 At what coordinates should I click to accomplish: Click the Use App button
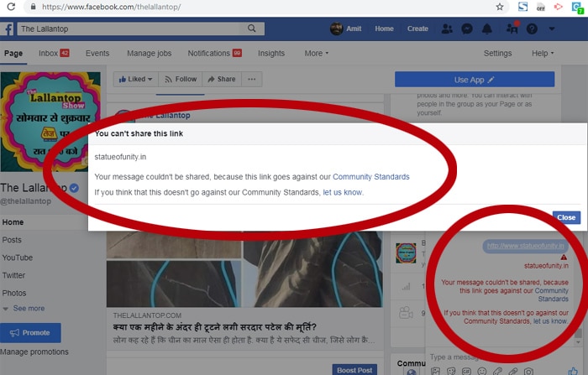point(475,80)
